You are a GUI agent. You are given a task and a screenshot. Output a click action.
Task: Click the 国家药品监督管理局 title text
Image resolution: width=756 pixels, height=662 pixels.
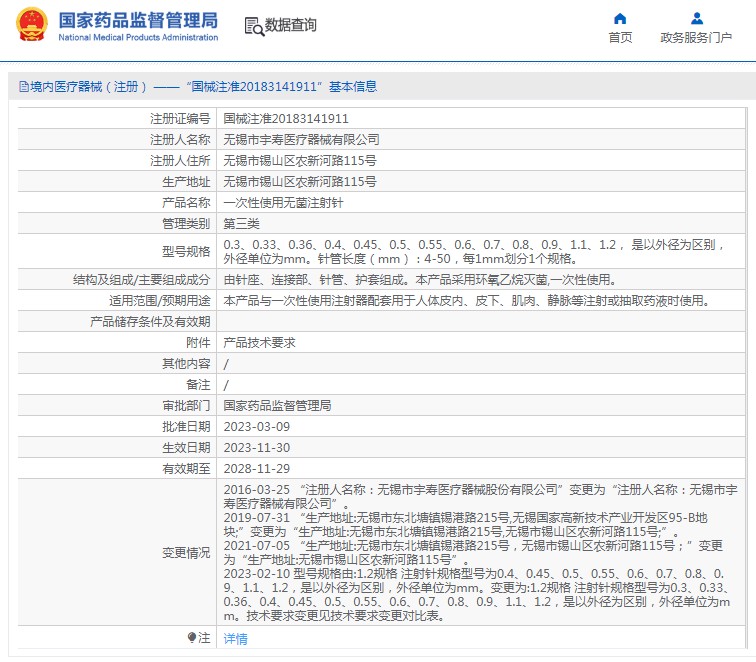click(138, 19)
